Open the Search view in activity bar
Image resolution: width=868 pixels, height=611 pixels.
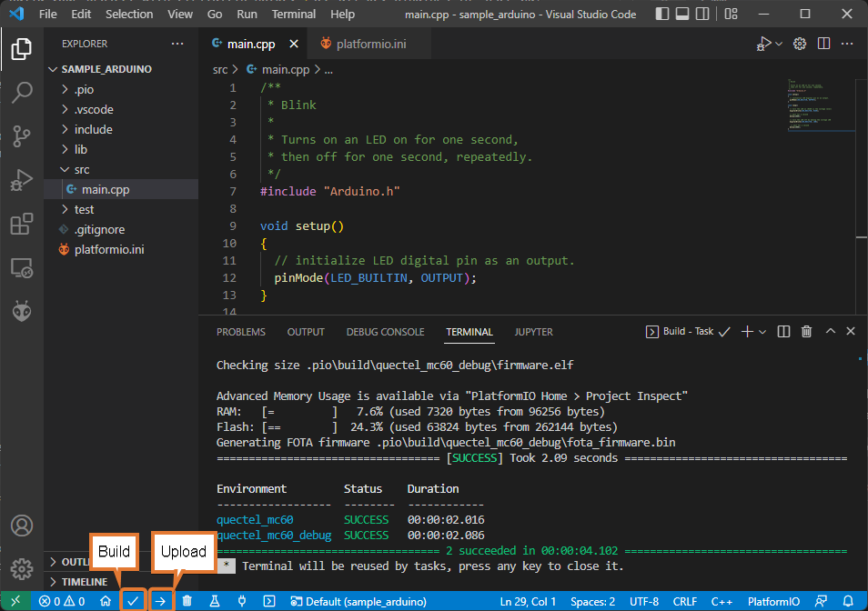point(22,93)
